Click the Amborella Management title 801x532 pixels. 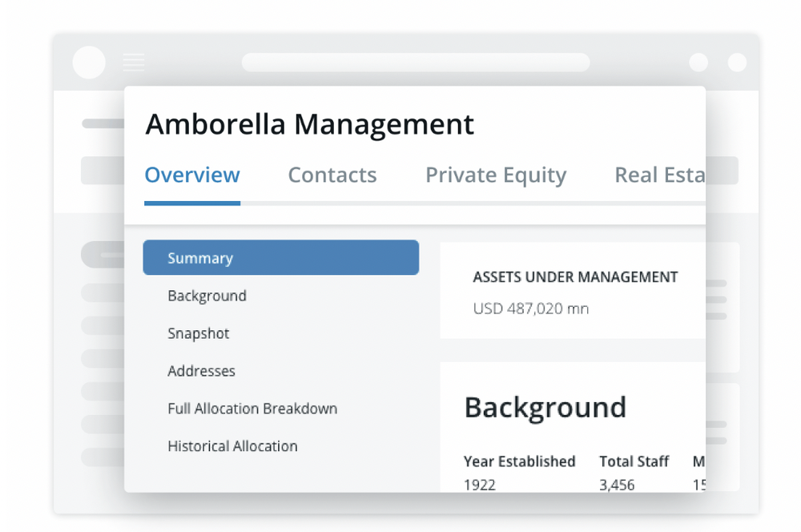(309, 124)
